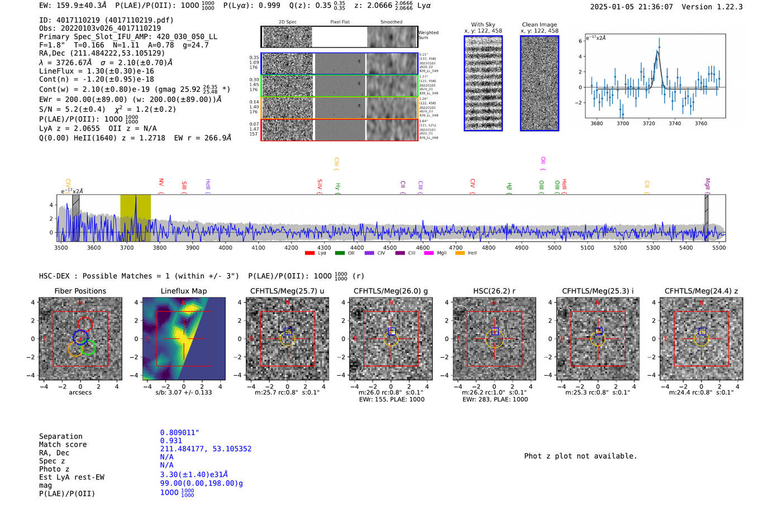Click the s/b: 3.07 +/- 0.133 caption
Image resolution: width=782 pixels, height=532 pixels.
[184, 392]
